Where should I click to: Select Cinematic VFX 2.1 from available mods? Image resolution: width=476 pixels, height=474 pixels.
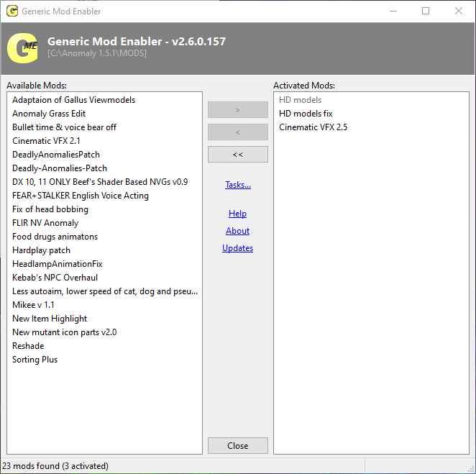point(46,141)
